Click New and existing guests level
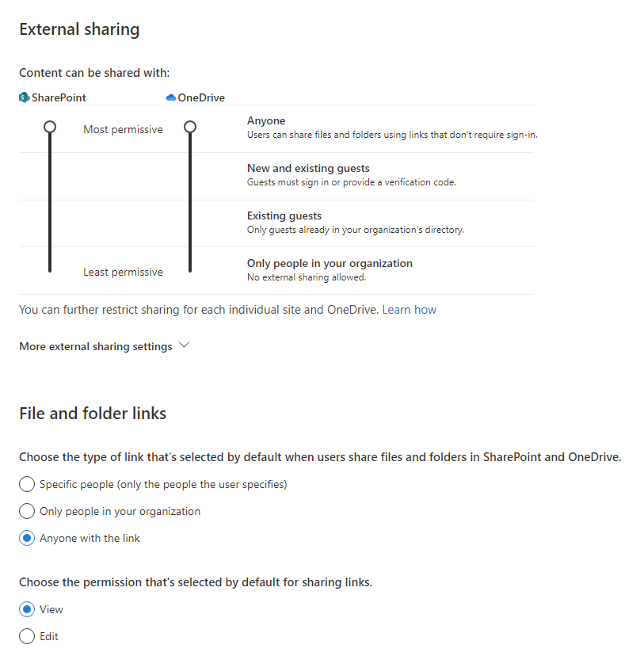 [x=308, y=169]
